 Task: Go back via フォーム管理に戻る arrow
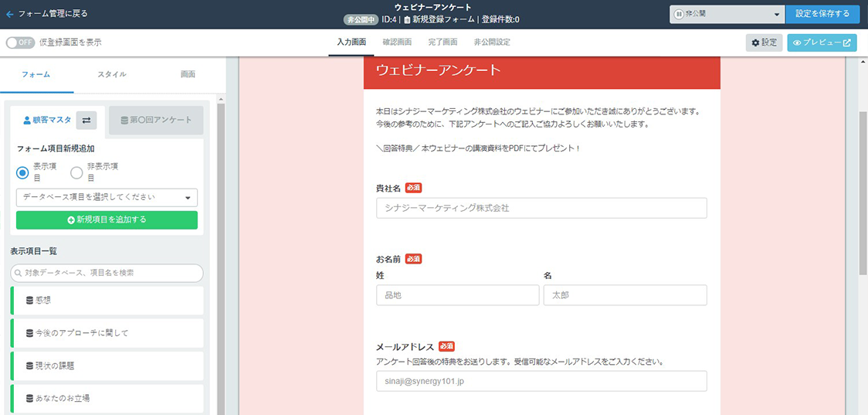click(x=10, y=14)
